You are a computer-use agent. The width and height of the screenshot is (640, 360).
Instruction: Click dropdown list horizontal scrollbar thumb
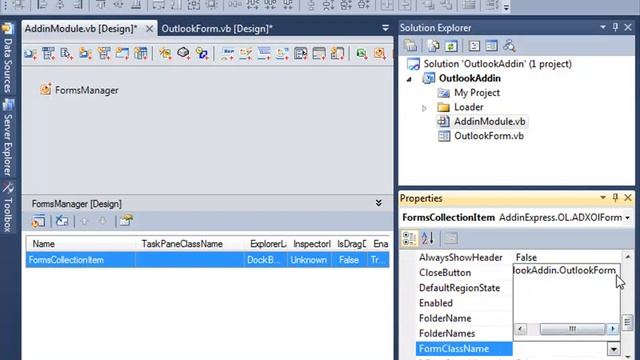point(572,329)
